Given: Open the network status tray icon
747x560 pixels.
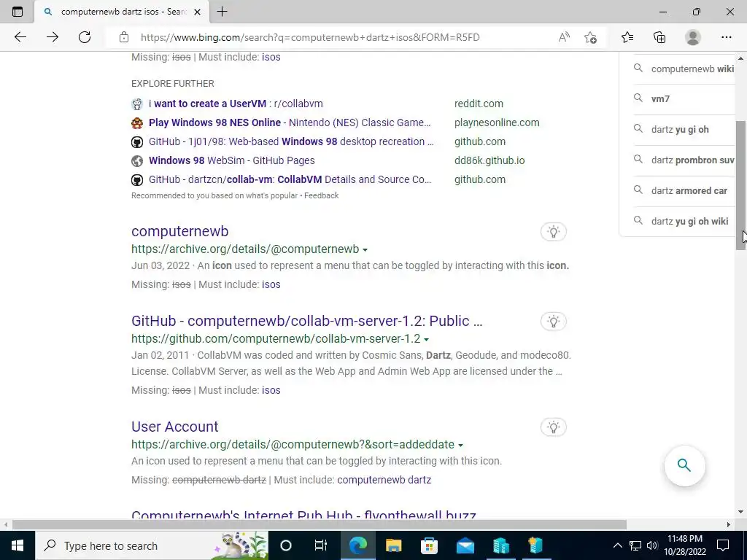Looking at the screenshot, I should pyautogui.click(x=635, y=545).
